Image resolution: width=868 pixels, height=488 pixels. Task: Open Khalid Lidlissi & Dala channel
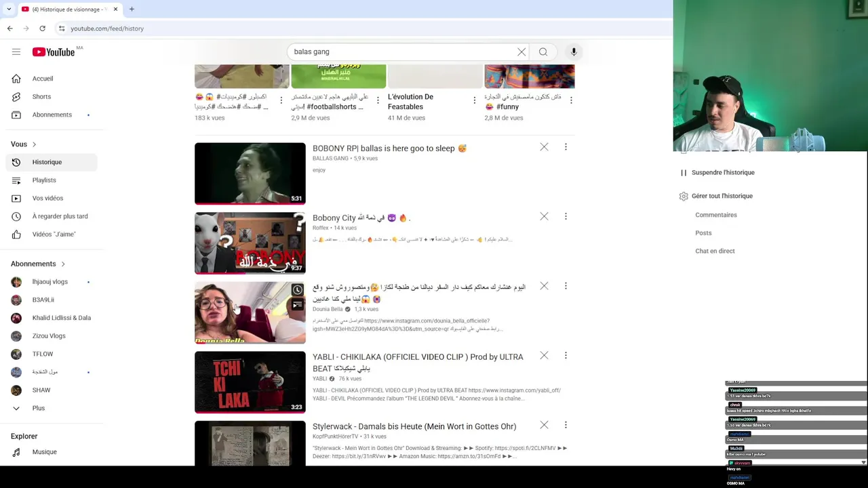(x=52, y=318)
